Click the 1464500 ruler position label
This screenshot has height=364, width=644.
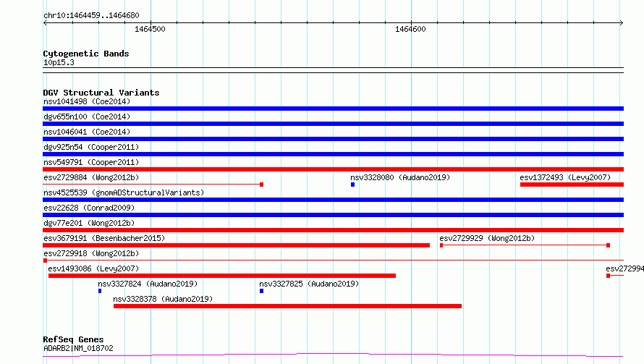[x=150, y=29]
